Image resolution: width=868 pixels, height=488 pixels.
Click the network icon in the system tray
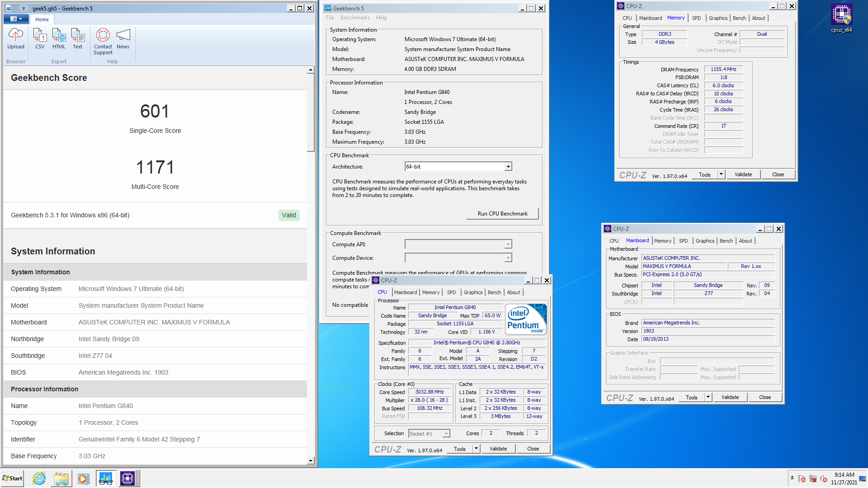pos(813,479)
